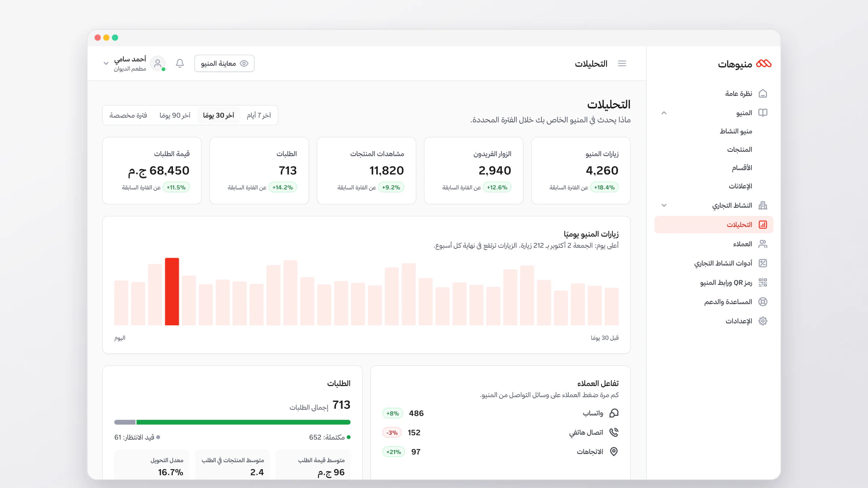Image resolution: width=868 pixels, height=488 pixels.
Task: Click المساعدة والدعم lifebuoy icon
Action: point(763,302)
